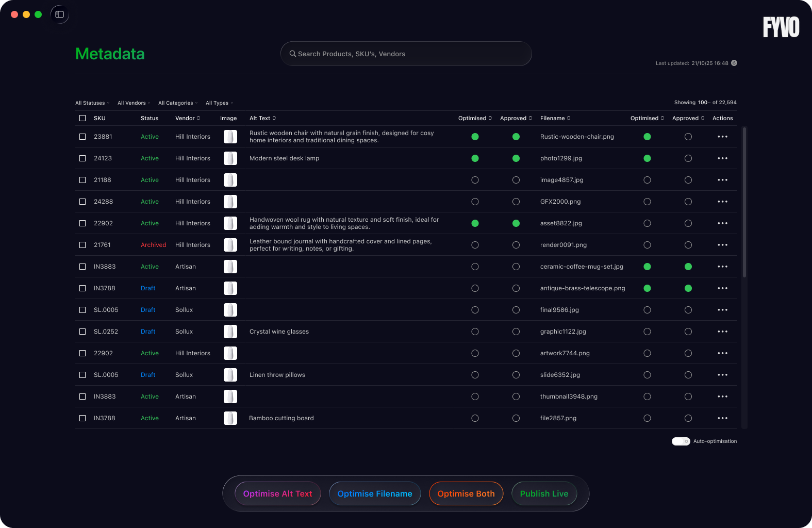Open actions menu for SKU 23881
Image resolution: width=812 pixels, height=528 pixels.
(x=722, y=137)
